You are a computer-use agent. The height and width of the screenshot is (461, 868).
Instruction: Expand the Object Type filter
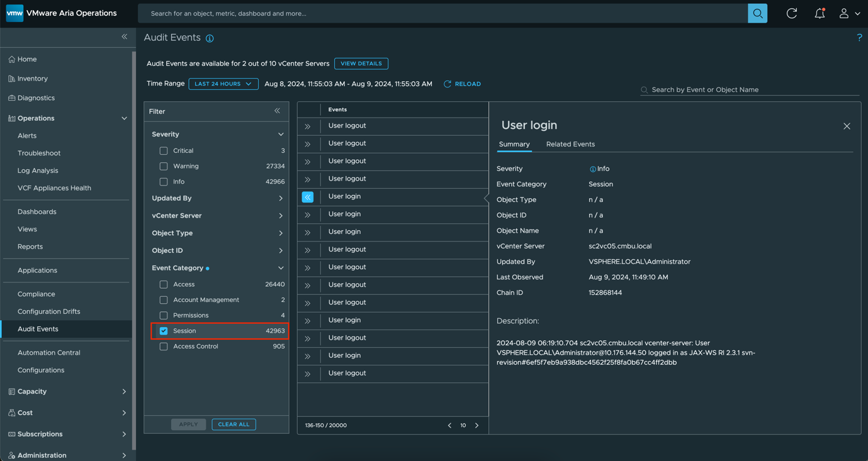coord(281,233)
